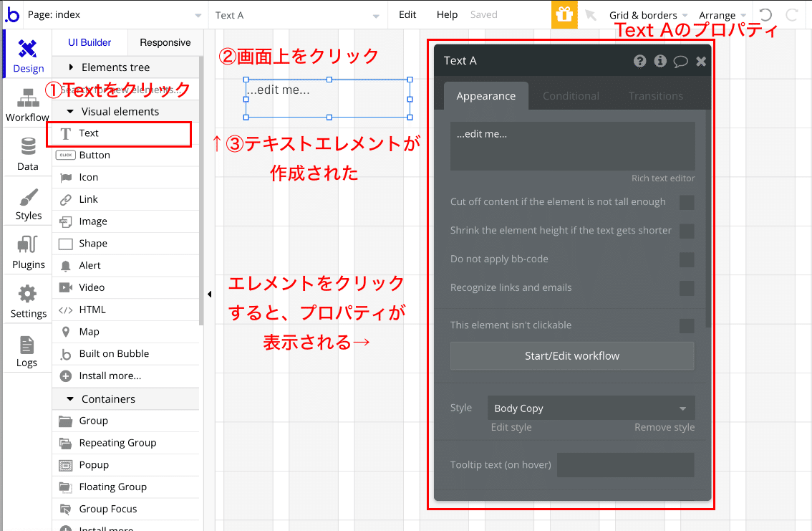812x531 pixels.
Task: Click the Rich text editor link
Action: point(663,178)
